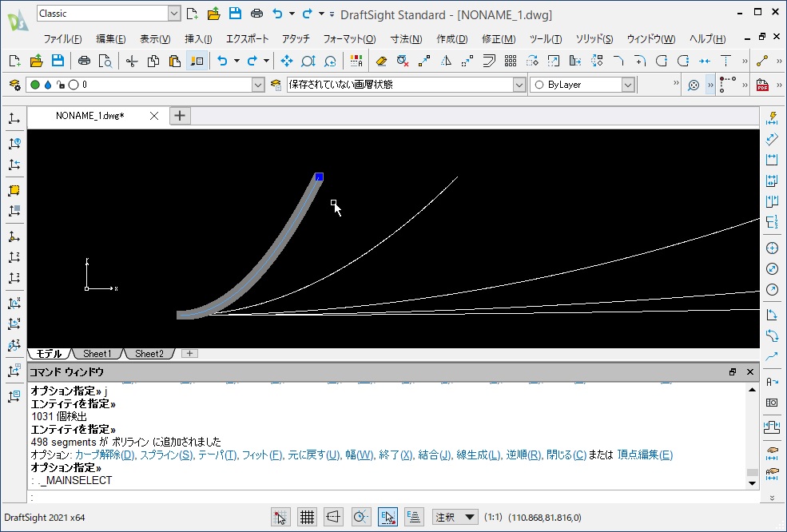Open the Layers Manager icon
Viewport: 787px width, 532px height.
pyautogui.click(x=15, y=85)
